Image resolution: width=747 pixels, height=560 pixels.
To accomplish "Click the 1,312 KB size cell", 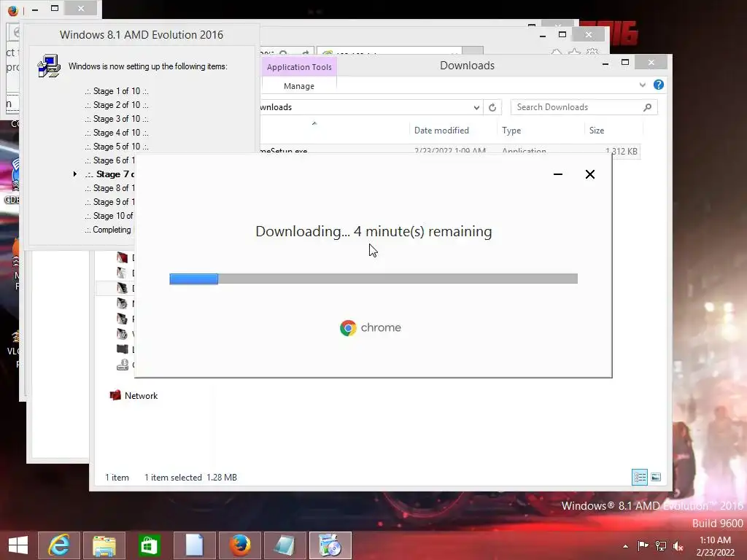I will 622,152.
